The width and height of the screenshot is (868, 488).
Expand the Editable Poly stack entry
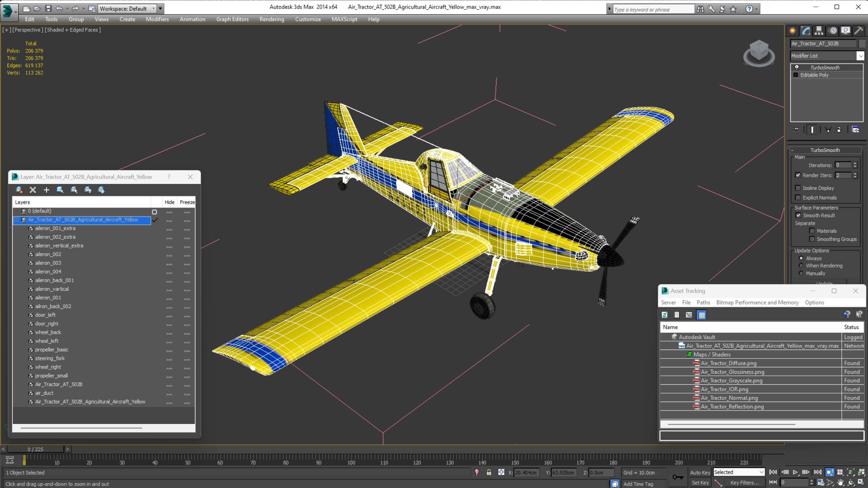(796, 75)
